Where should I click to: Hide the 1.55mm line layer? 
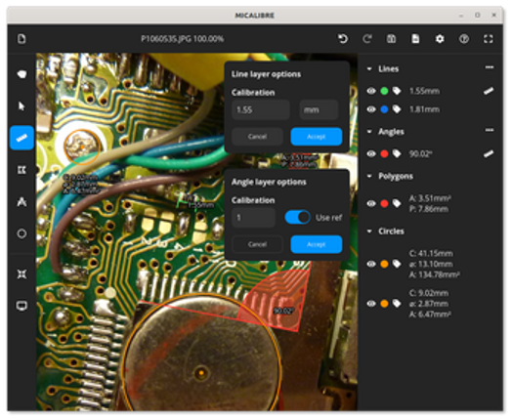(x=371, y=91)
